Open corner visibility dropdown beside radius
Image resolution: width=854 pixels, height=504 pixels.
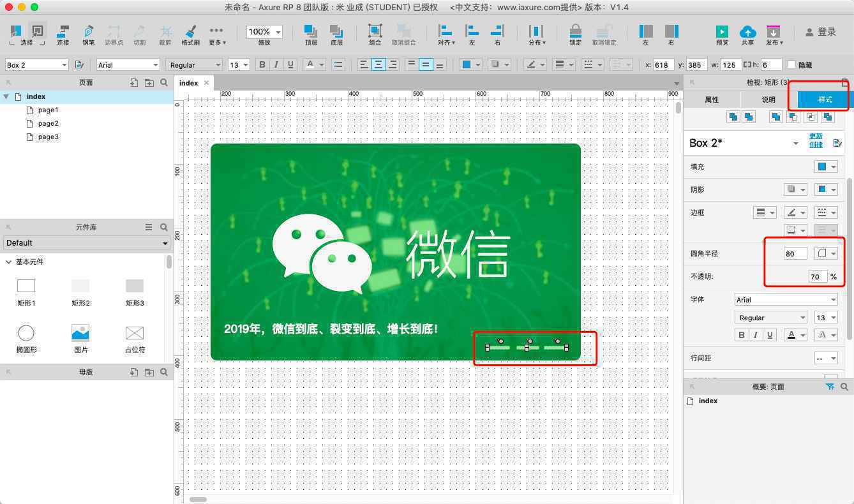coord(826,253)
